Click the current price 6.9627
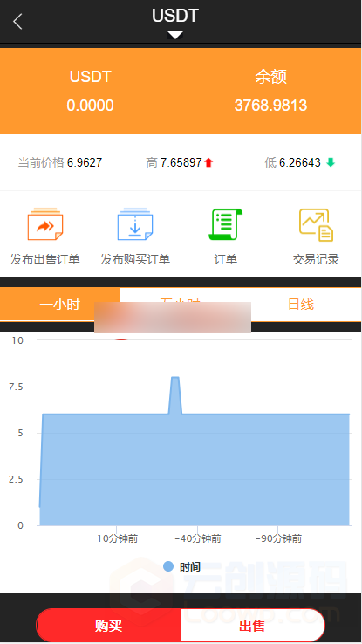This screenshot has height=644, width=362. [85, 162]
